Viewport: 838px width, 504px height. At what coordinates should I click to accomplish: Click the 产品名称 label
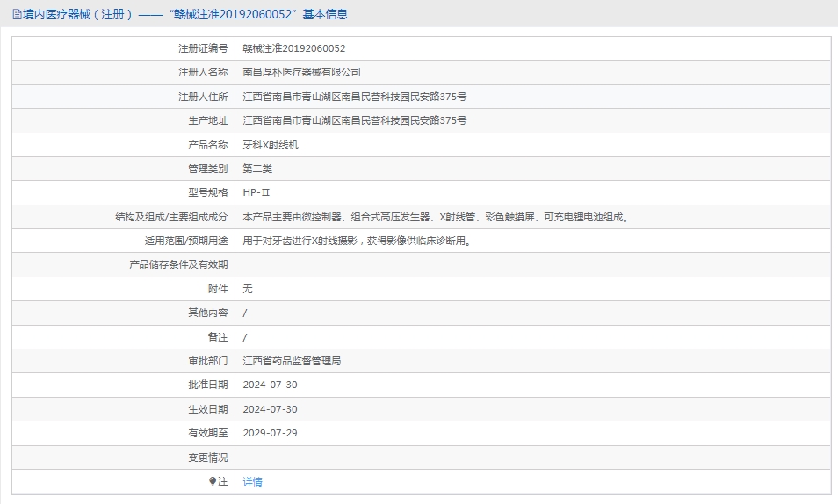pos(208,145)
